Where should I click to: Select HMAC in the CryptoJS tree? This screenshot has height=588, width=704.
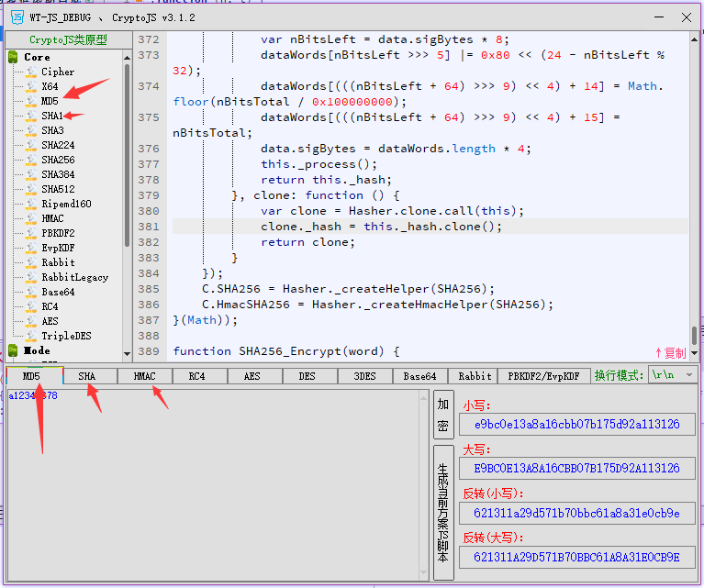pyautogui.click(x=52, y=218)
